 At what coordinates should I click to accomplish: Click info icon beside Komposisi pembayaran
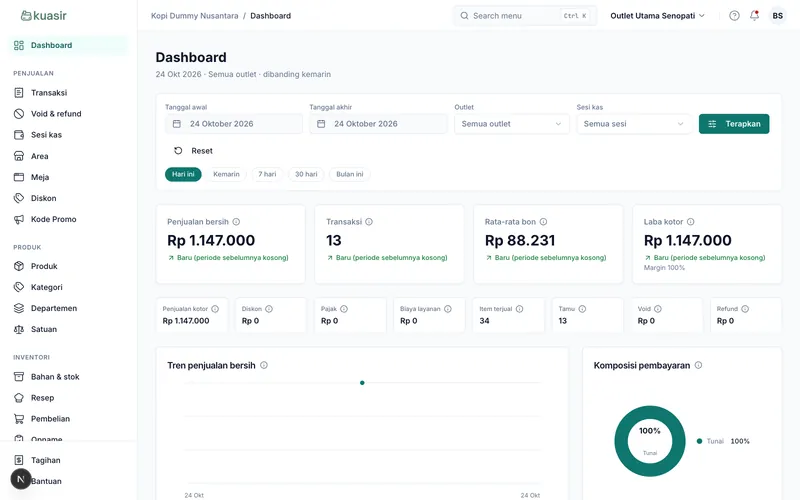698,365
